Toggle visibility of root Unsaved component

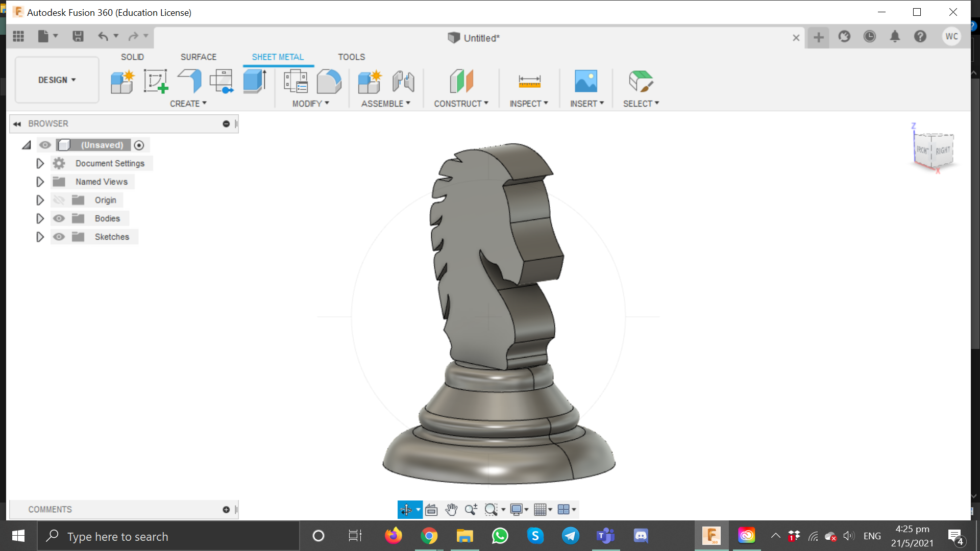tap(45, 145)
